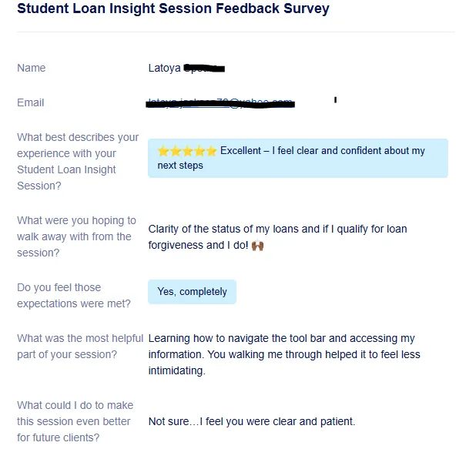Click the raised hands emoji
The width and height of the screenshot is (476, 459).
(257, 246)
